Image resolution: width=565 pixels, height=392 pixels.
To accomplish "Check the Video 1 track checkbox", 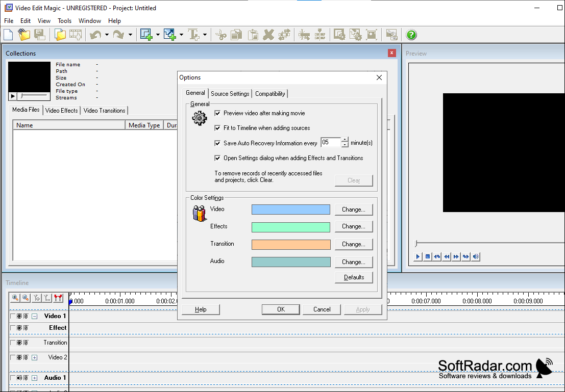I will pyautogui.click(x=13, y=316).
